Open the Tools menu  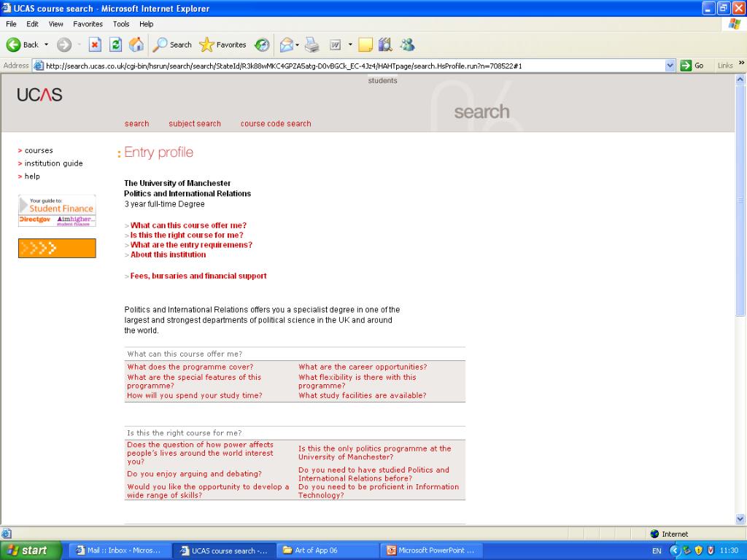point(121,24)
